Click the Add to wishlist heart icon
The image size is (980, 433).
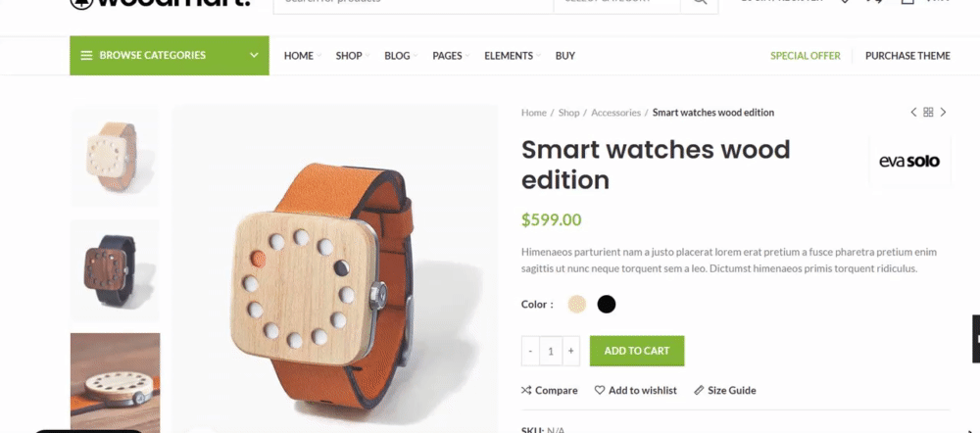click(x=600, y=390)
